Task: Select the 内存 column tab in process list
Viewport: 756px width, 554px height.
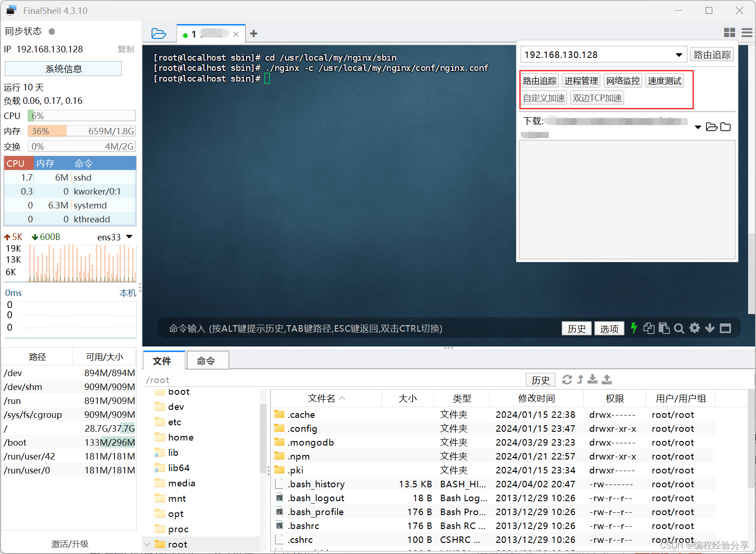Action: pos(45,164)
